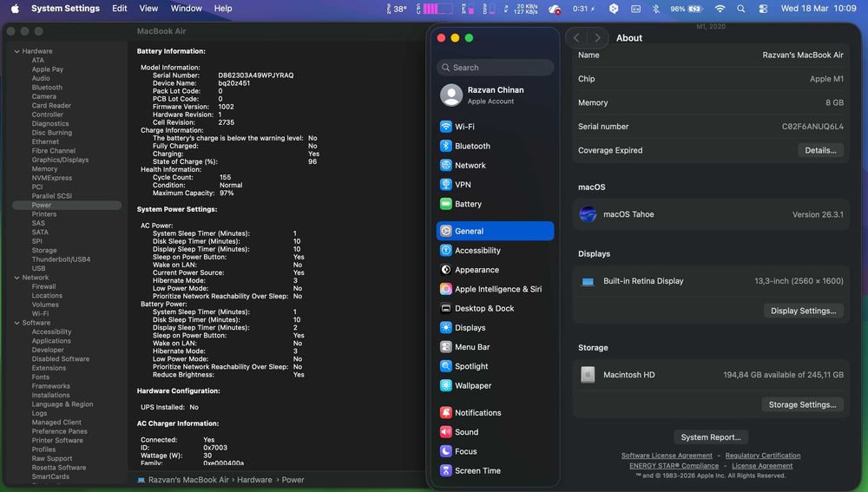Collapse the Hardware tree section

pos(16,51)
